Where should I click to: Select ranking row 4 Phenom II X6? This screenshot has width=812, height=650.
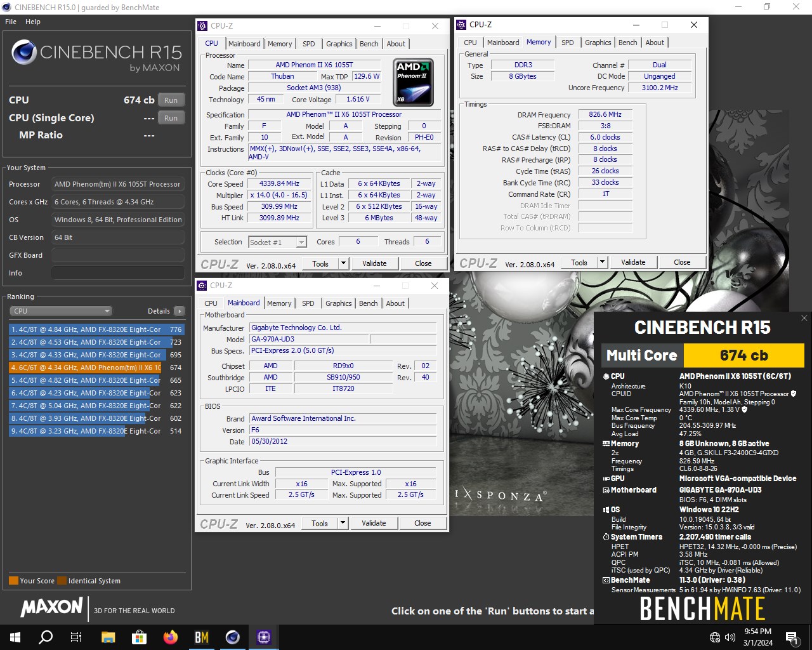(96, 368)
